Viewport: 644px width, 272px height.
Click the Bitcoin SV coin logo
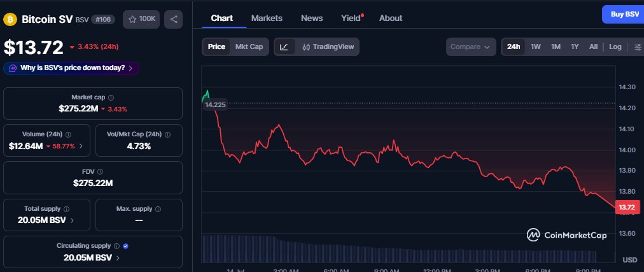click(10, 19)
